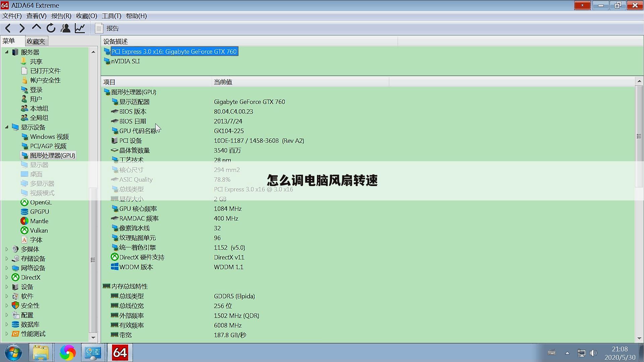Go up one level with Up arrow
The image size is (644, 362).
(36, 28)
